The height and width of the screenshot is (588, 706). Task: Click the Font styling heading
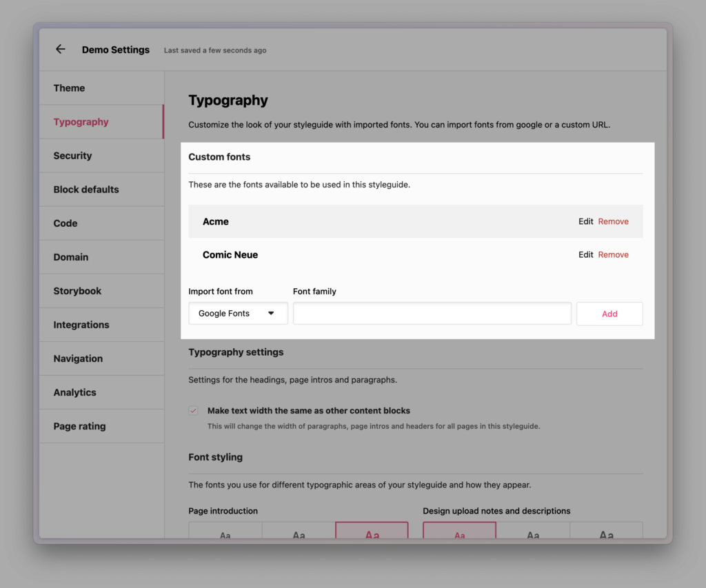(215, 457)
